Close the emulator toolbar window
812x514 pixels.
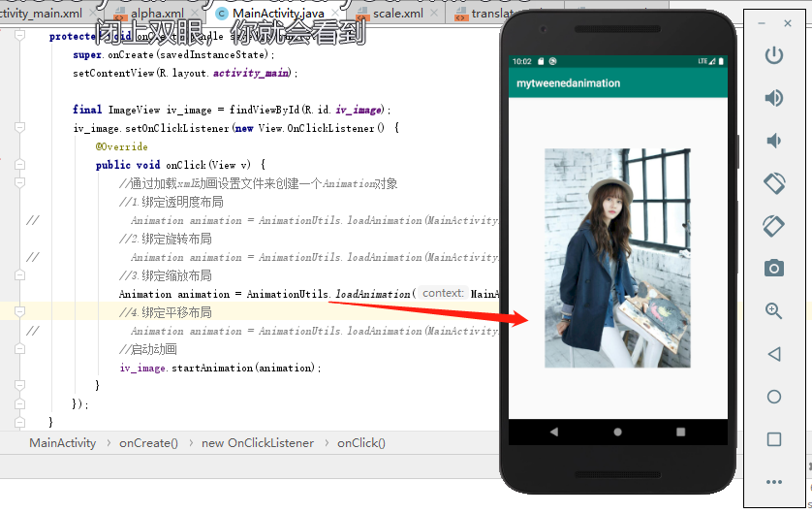coord(788,23)
